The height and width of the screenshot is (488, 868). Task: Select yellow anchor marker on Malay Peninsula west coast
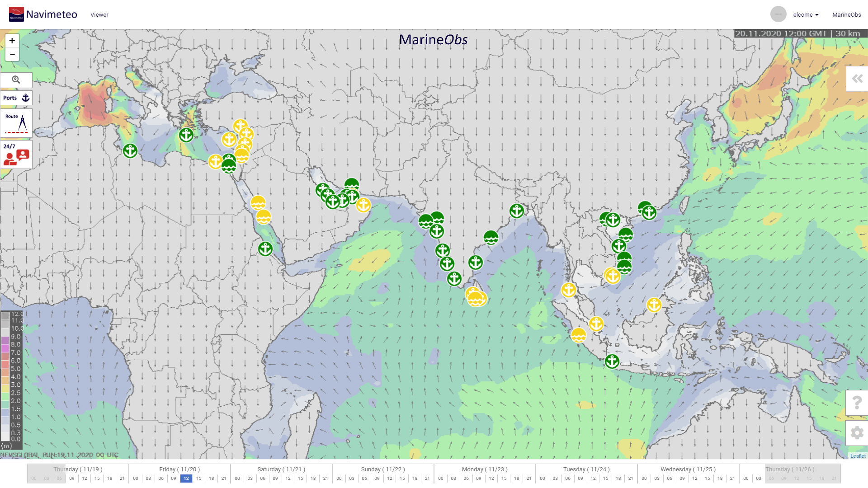tap(569, 290)
